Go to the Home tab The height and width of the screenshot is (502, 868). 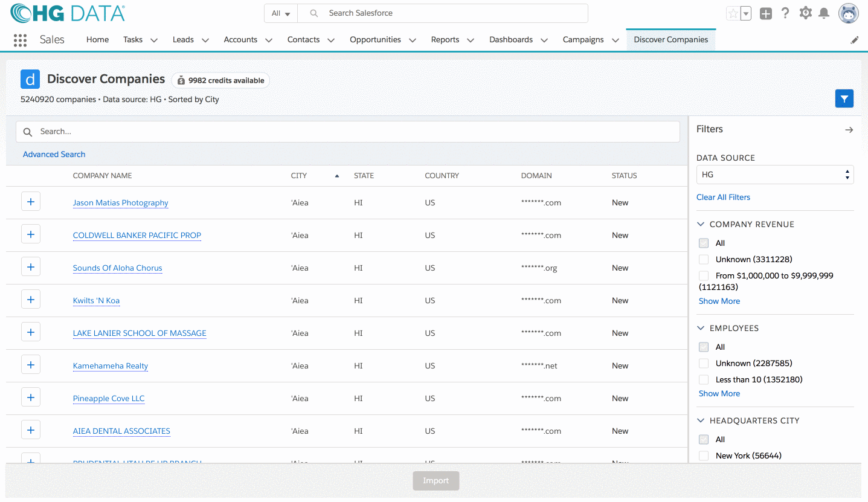coord(97,40)
